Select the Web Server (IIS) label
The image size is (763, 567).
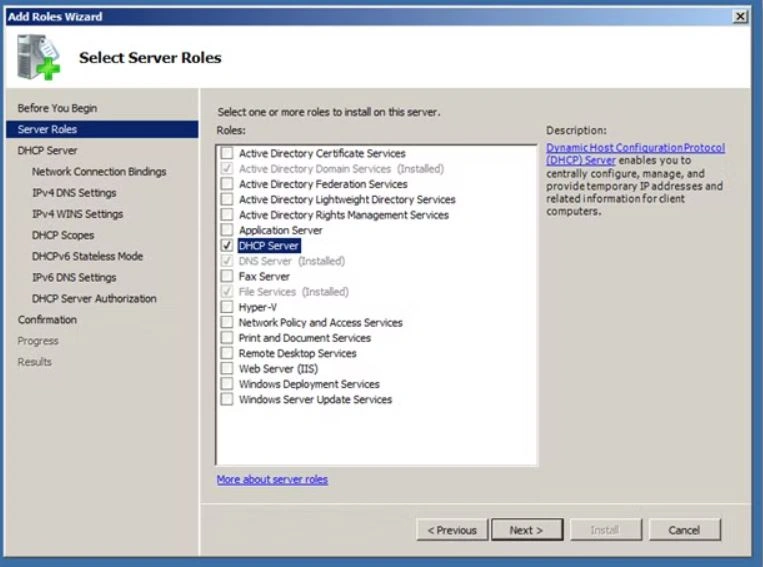point(278,368)
